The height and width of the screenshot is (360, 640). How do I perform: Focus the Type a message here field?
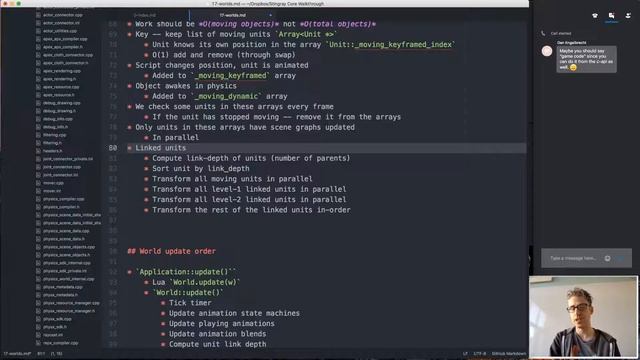click(573, 258)
